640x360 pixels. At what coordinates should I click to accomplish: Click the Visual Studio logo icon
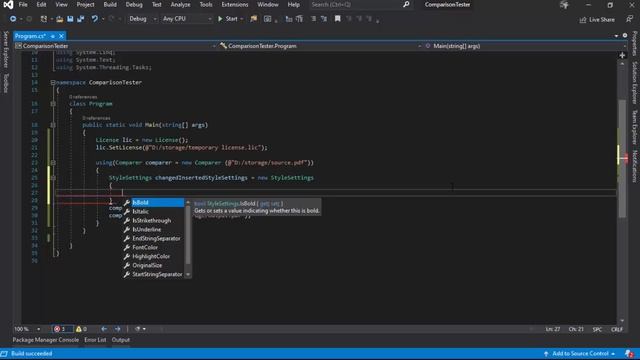(x=8, y=5)
